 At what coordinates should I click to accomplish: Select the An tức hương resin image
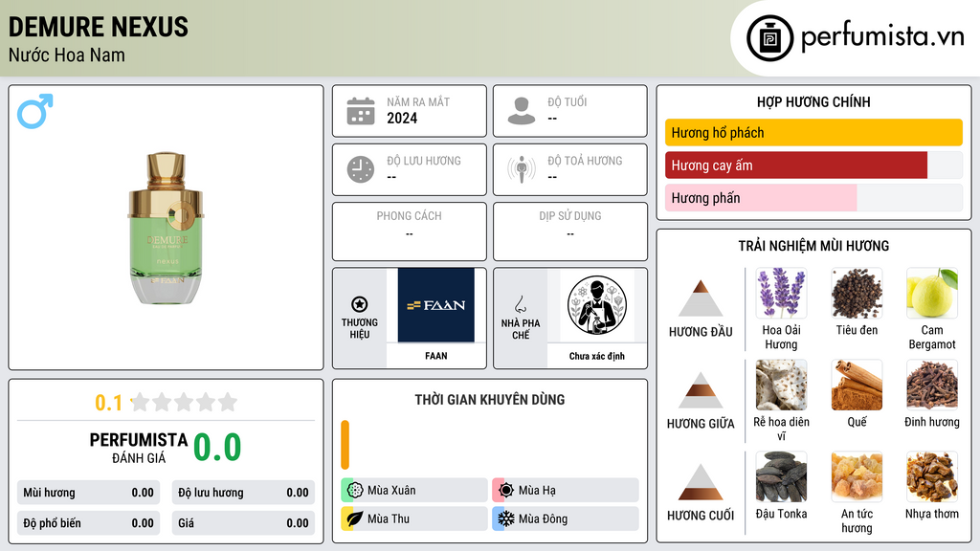[x=857, y=476]
